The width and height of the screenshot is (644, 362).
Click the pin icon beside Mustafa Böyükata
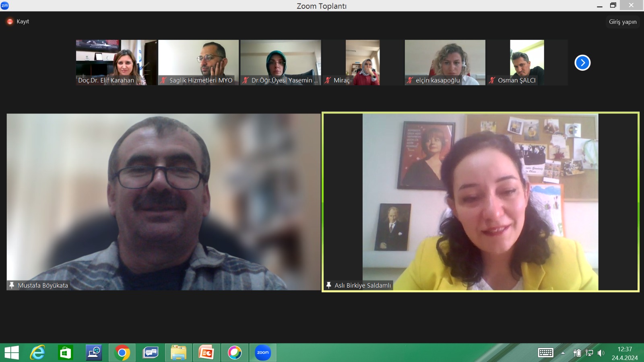(12, 286)
